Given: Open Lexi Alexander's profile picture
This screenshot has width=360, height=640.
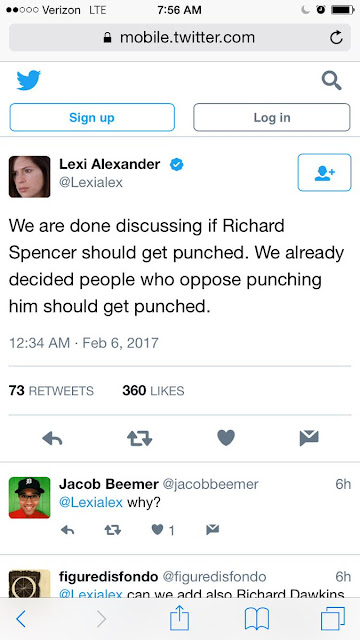Looking at the screenshot, I should coord(29,177).
